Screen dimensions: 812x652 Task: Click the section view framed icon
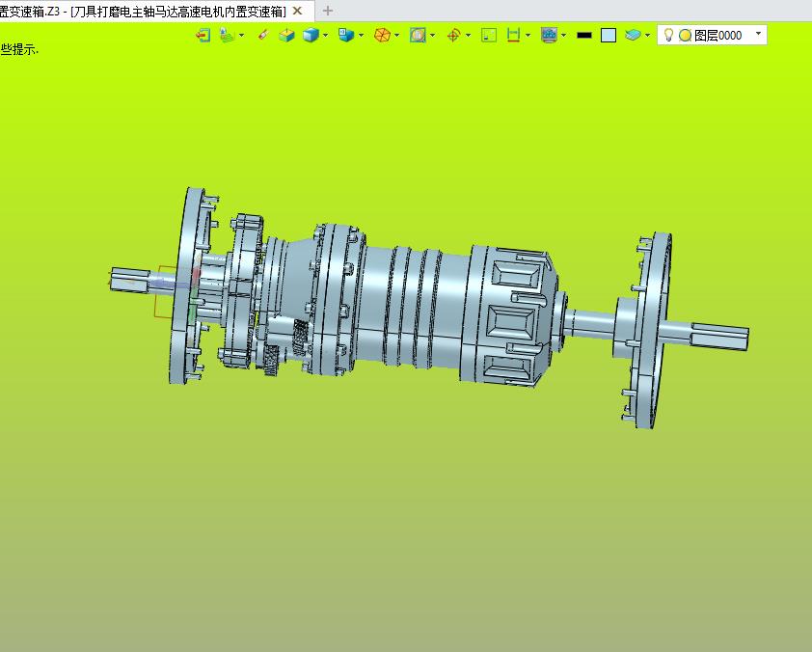[418, 36]
